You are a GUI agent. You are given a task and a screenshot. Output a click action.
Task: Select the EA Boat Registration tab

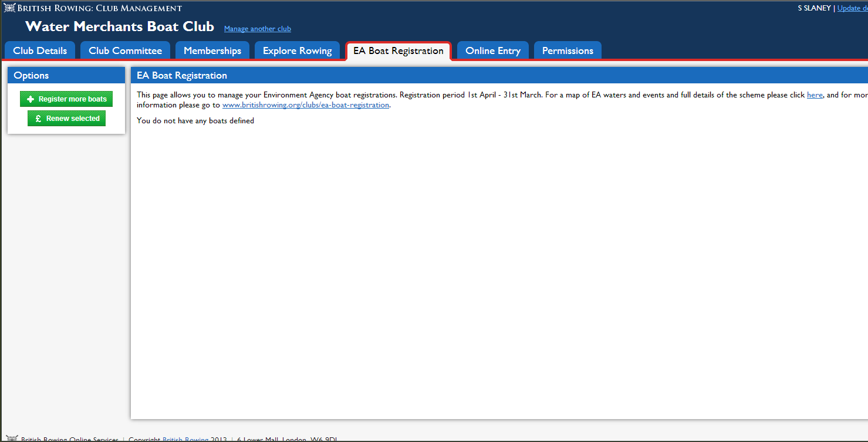coord(398,50)
